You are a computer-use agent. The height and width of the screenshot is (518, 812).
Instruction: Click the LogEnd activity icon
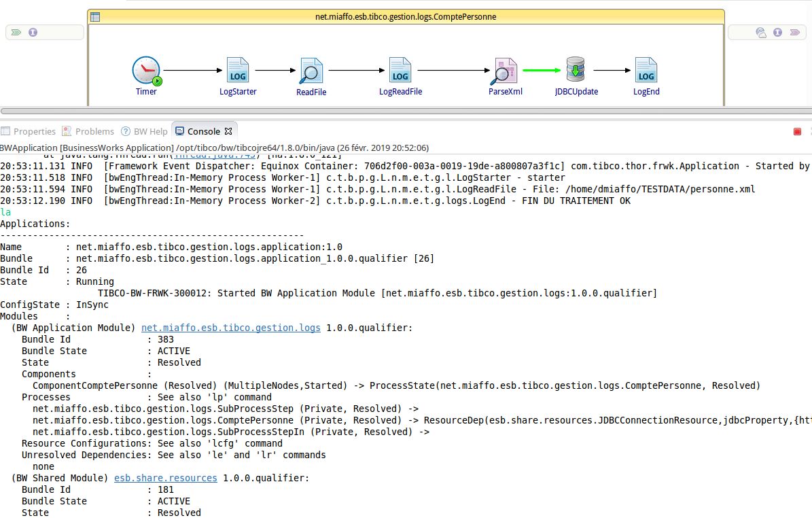[x=646, y=70]
